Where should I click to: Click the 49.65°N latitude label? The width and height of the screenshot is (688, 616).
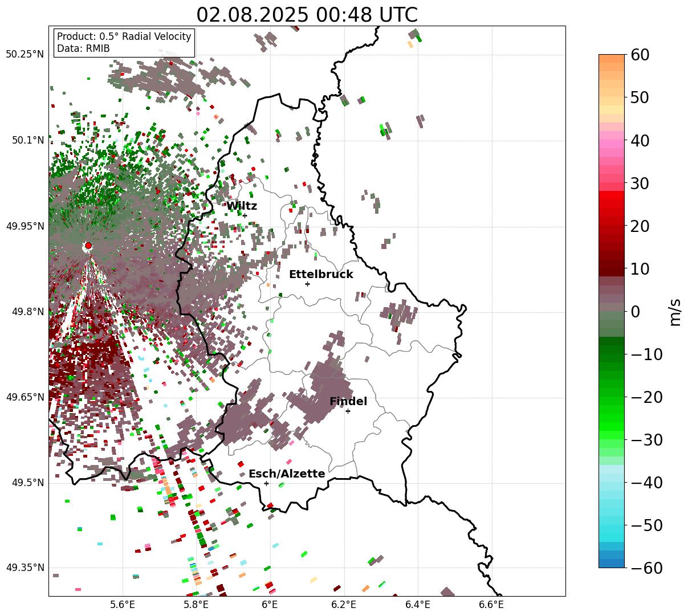[x=25, y=397]
